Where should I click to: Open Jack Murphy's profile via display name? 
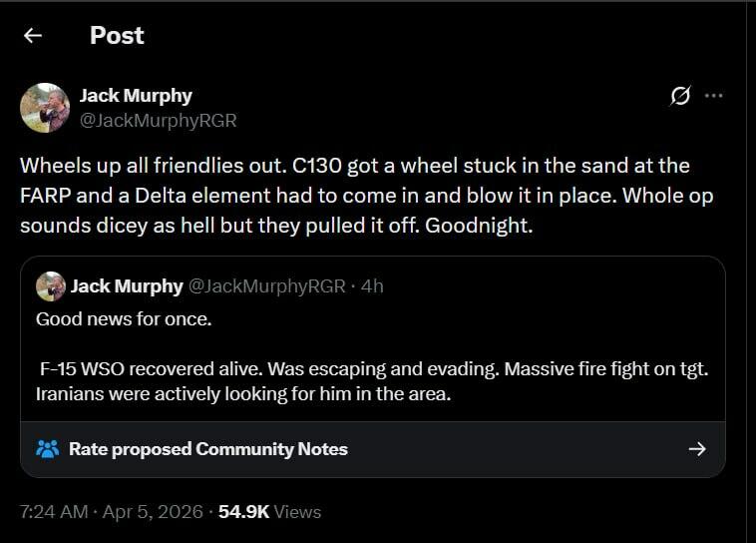(x=136, y=96)
